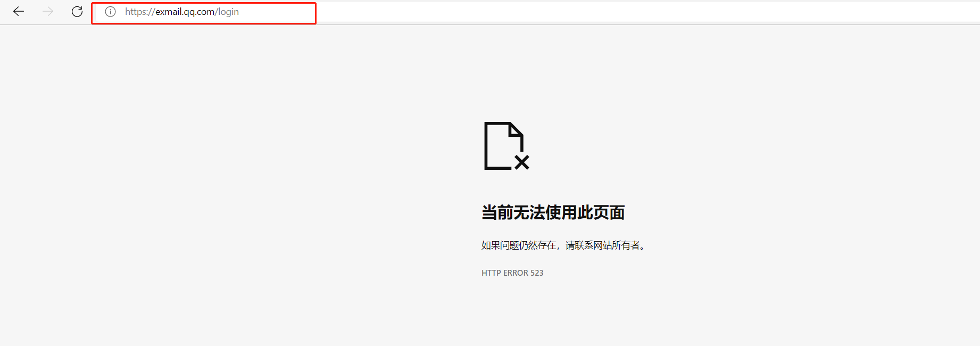The image size is (980, 346).
Task: Click the X mark on the error icon
Action: coord(522,162)
